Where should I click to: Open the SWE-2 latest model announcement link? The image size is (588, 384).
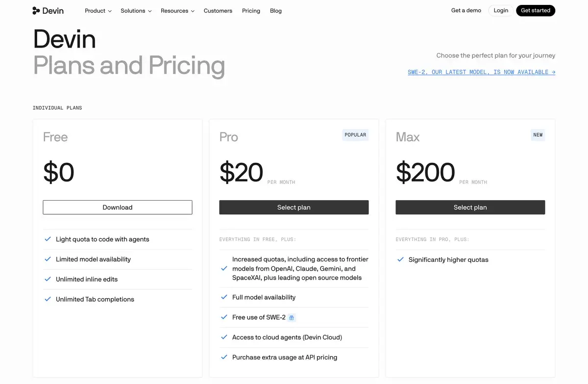[x=481, y=72]
